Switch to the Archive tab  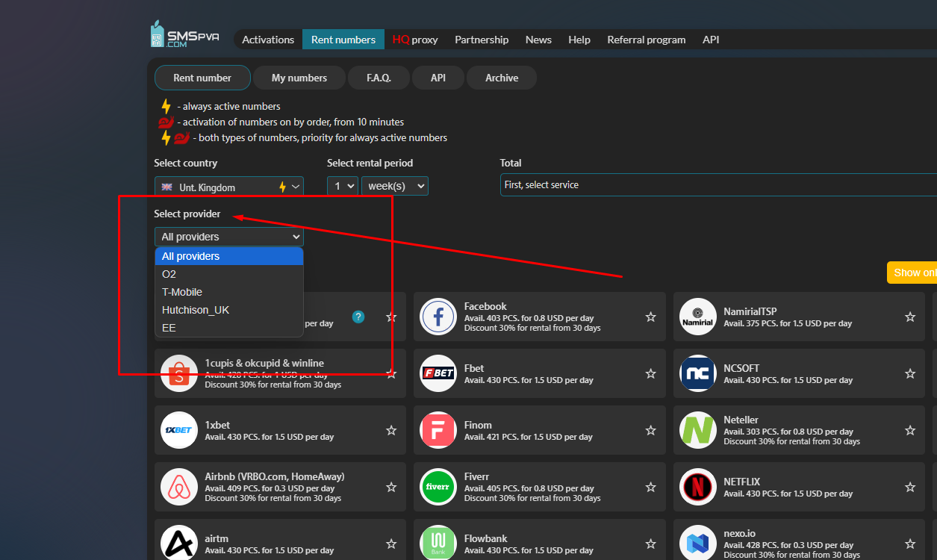pyautogui.click(x=502, y=78)
